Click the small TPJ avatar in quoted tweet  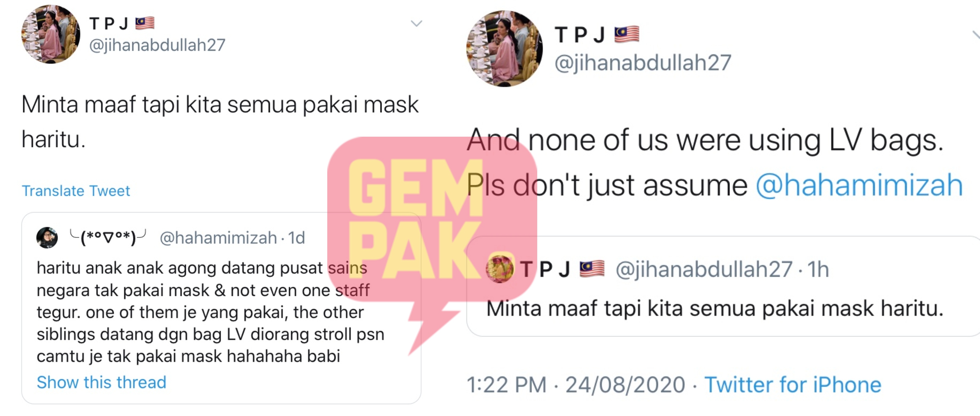pos(500,269)
